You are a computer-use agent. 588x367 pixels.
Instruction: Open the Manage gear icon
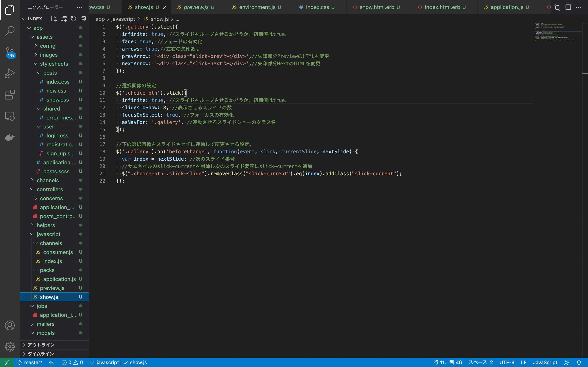coord(10,346)
